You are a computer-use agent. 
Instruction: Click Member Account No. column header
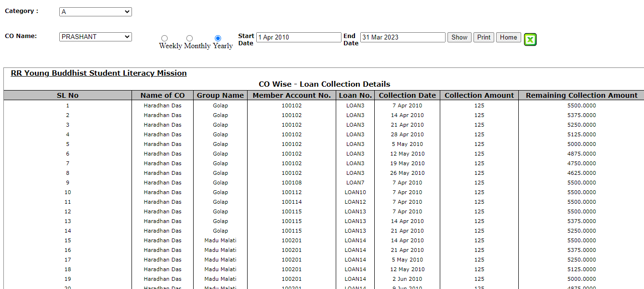tap(292, 95)
